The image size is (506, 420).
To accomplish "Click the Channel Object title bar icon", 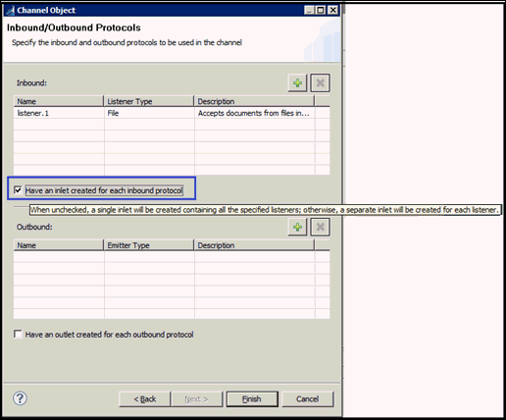I will [10, 10].
